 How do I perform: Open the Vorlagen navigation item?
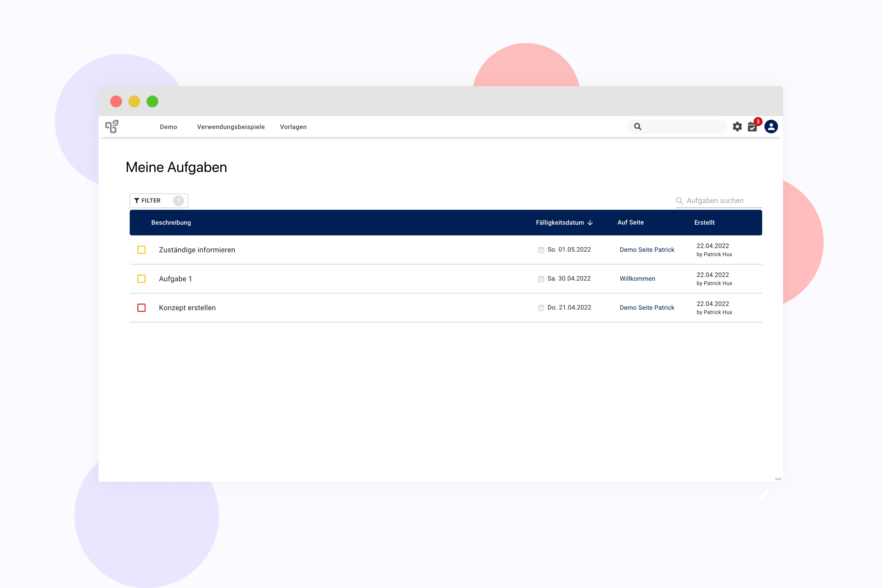(293, 127)
